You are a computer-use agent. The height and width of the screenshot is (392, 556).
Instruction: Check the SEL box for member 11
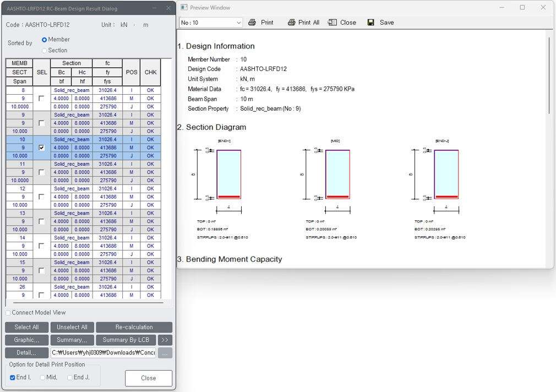(41, 172)
